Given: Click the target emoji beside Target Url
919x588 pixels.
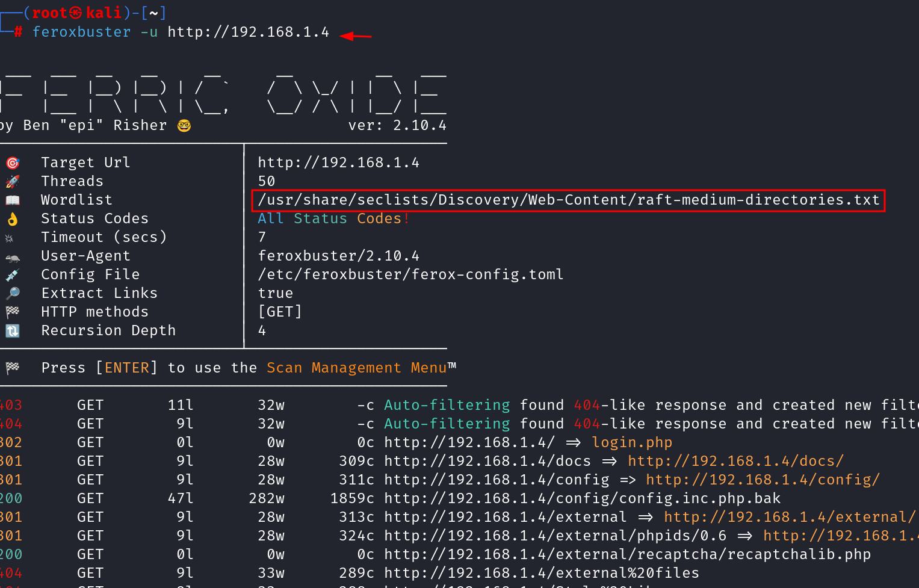Looking at the screenshot, I should point(13,163).
